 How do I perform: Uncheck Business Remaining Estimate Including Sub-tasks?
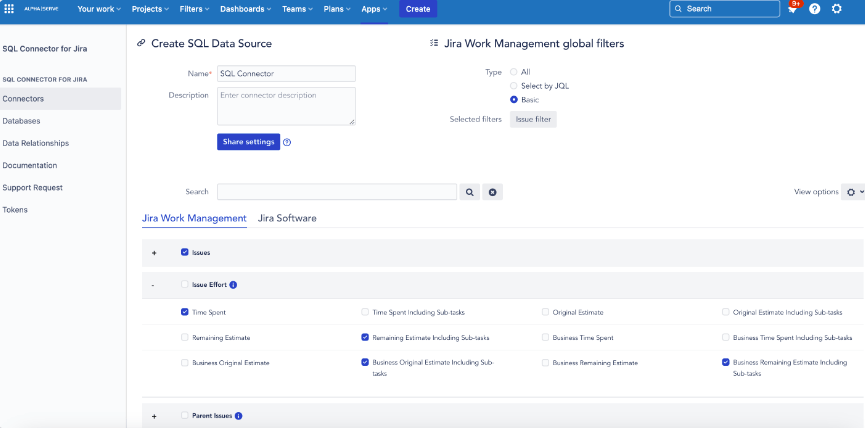[x=725, y=362]
